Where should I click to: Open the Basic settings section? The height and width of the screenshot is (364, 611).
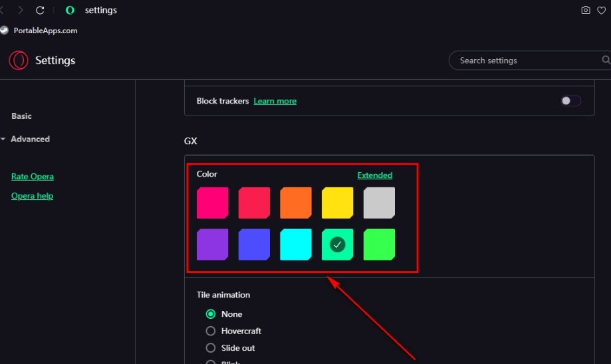coord(21,116)
